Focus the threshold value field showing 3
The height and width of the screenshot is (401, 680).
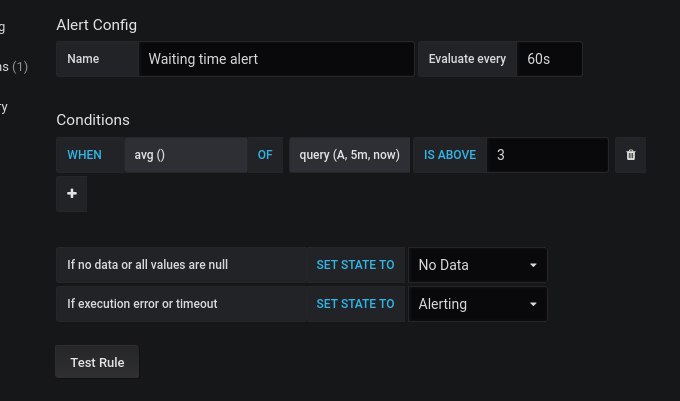click(547, 155)
